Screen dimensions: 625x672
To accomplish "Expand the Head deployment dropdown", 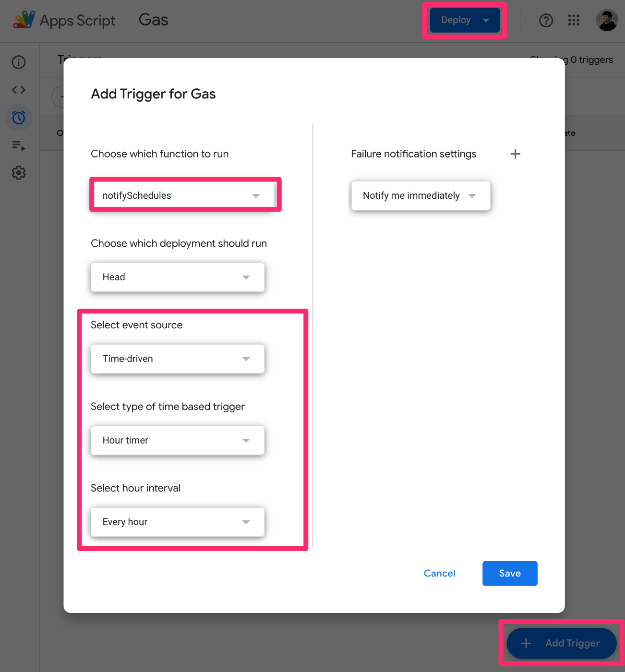I will [x=177, y=277].
